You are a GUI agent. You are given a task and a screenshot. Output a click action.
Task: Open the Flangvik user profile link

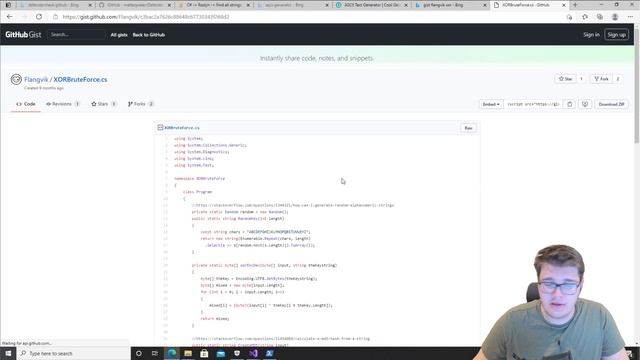36,79
